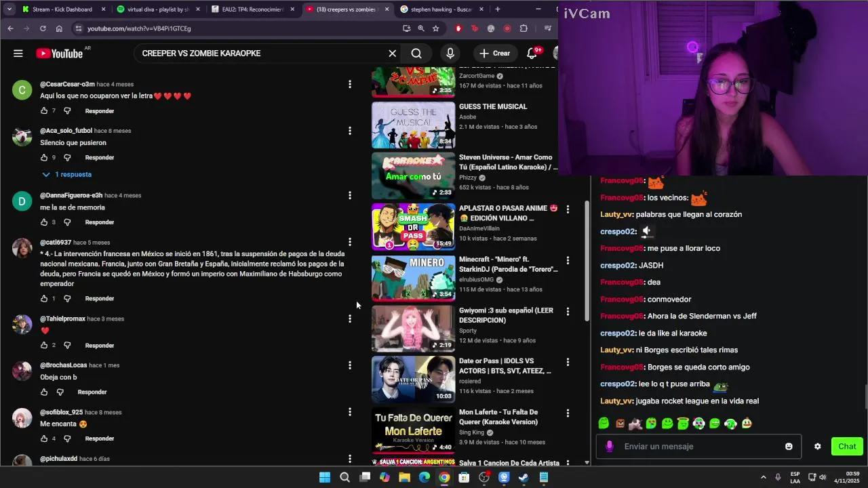Viewport: 868px width, 488px height.
Task: Go back in browser history
Action: (10, 28)
